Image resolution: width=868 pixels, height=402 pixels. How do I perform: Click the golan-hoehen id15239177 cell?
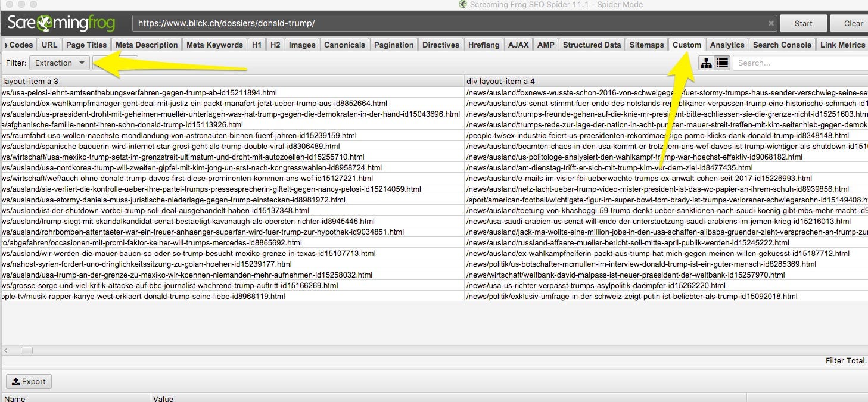[x=233, y=264]
